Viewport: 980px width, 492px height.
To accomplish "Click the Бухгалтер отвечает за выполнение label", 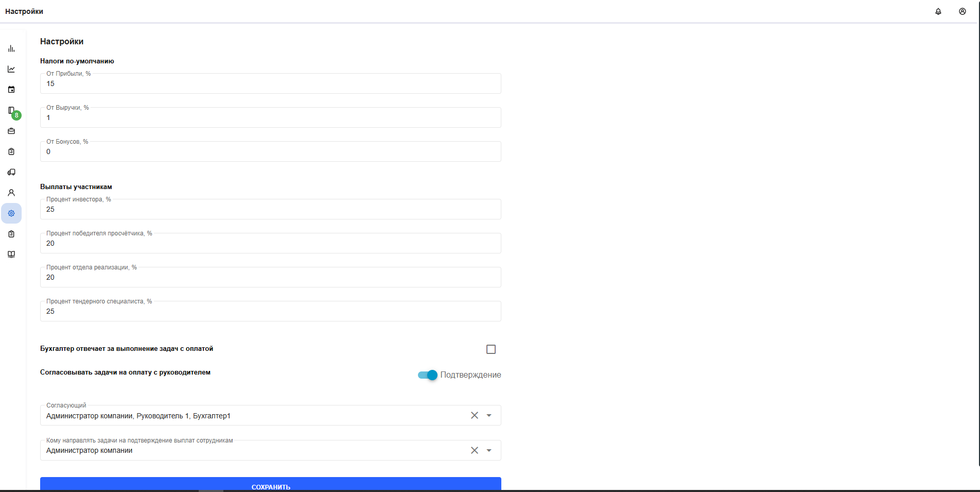I will pyautogui.click(x=127, y=349).
